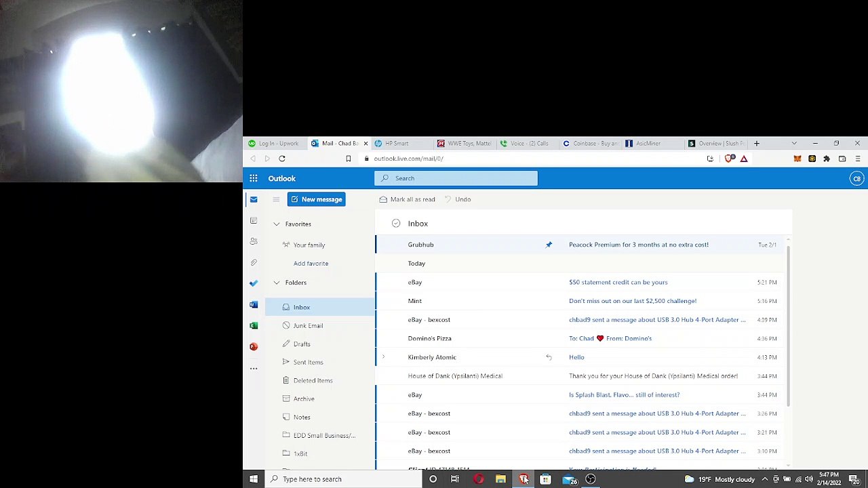Open the Mint $2,500 challenge email
868x488 pixels.
tap(581, 301)
